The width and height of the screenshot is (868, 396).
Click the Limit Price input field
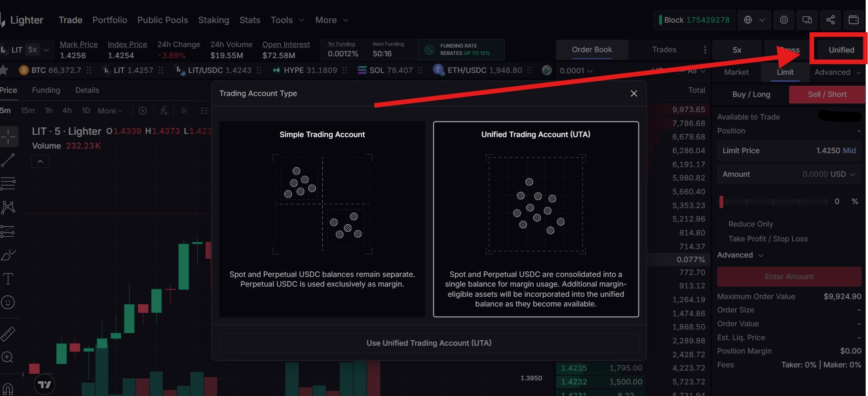click(x=789, y=151)
